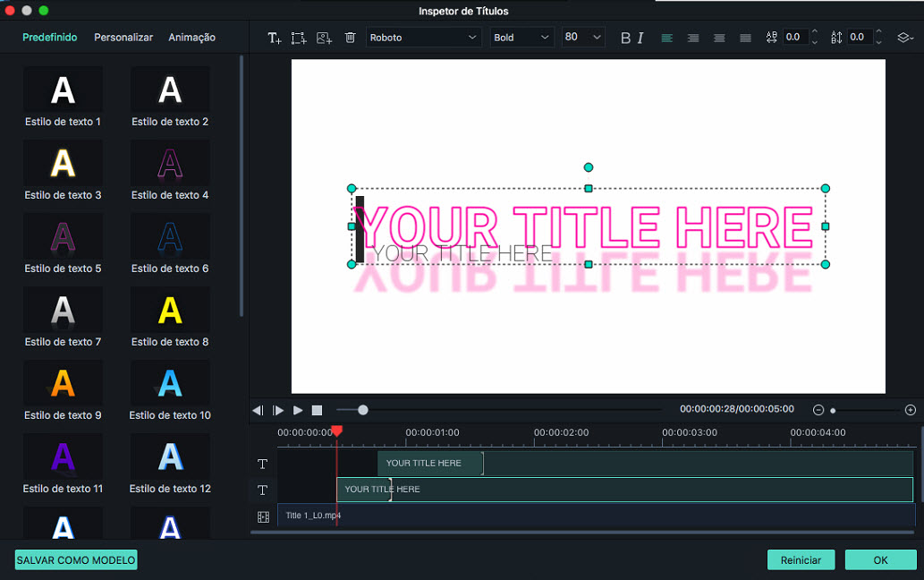
Task: Click the rotation handle above text box
Action: (588, 167)
